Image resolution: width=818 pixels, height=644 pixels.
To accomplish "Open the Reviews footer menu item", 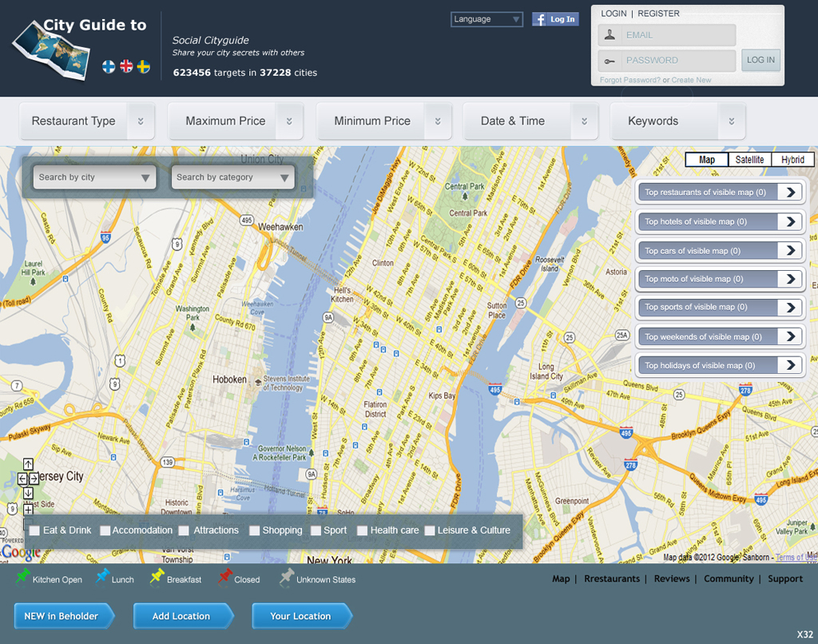I will 671,578.
